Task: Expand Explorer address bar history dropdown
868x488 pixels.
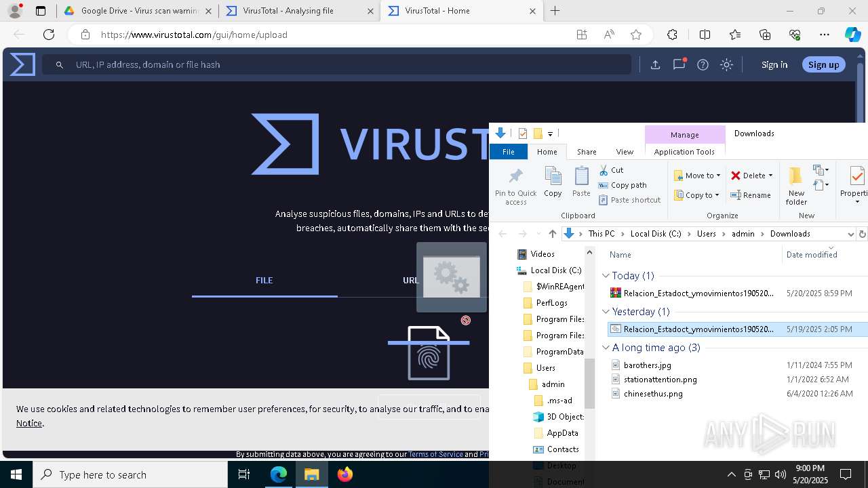Action: (850, 234)
